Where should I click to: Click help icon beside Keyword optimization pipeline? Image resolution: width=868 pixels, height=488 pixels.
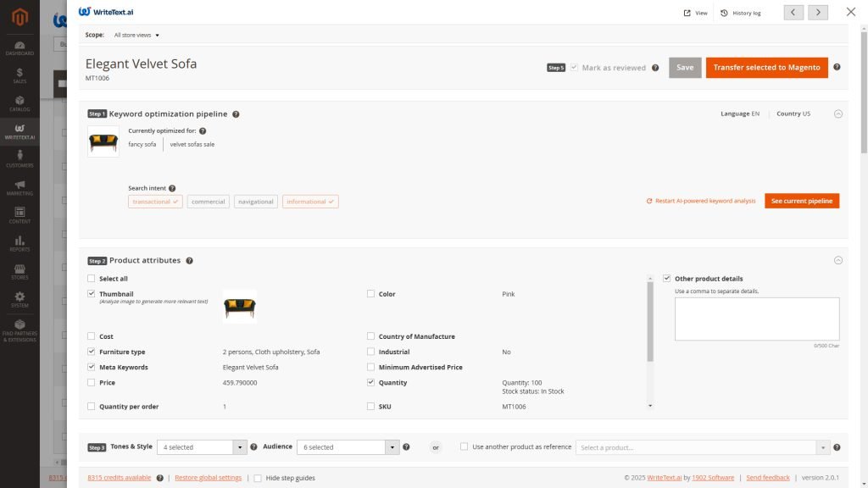[x=236, y=114]
